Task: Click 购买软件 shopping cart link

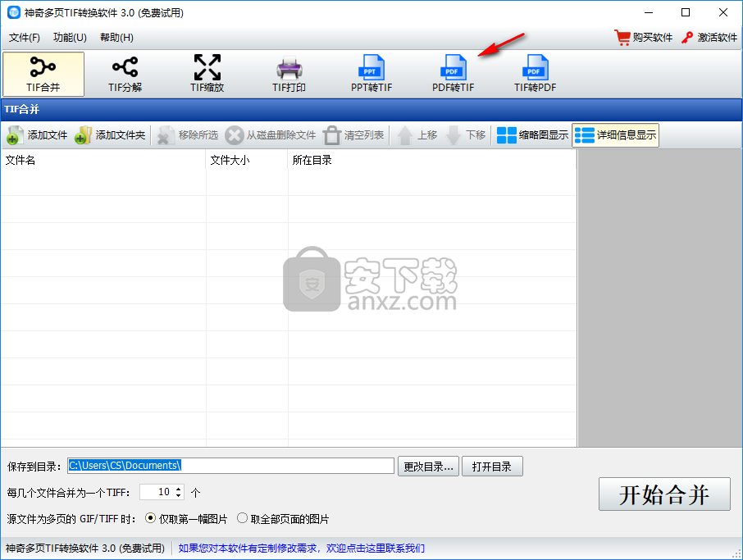Action: (x=644, y=38)
